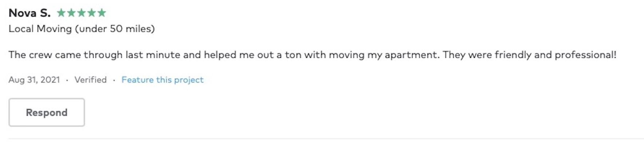Click the year 2021 in the date
This screenshot has width=644, height=147.
click(50, 80)
